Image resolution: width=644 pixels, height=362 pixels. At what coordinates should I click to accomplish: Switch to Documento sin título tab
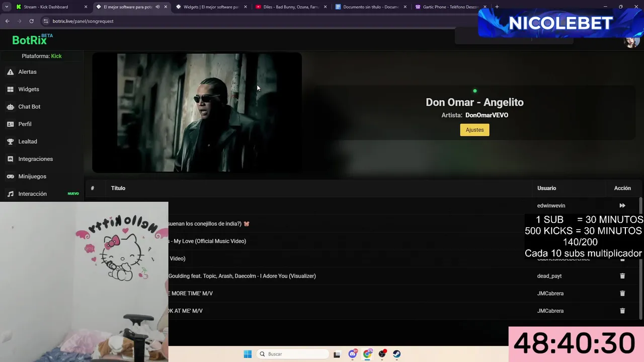tap(371, 7)
